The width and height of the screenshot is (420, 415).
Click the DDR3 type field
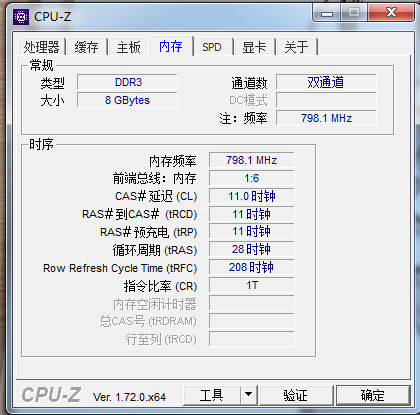127,82
